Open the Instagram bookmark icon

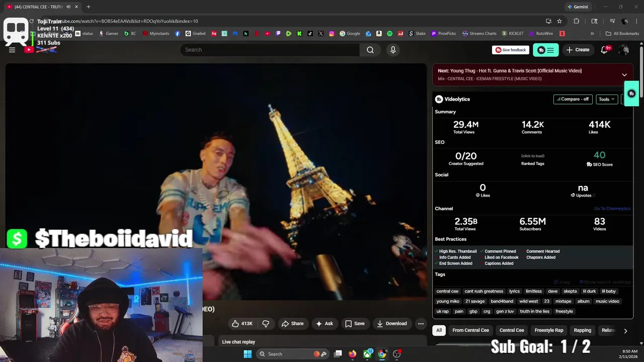(x=332, y=34)
